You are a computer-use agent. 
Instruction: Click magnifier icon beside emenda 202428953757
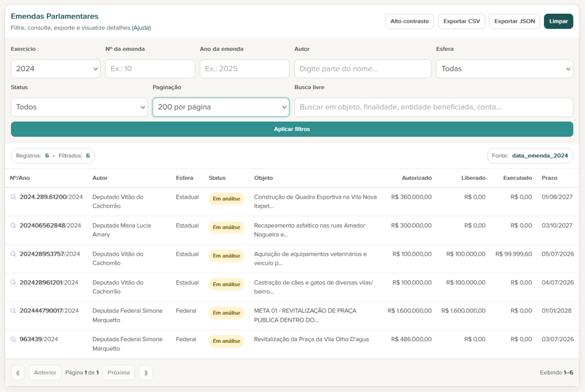[14, 254]
